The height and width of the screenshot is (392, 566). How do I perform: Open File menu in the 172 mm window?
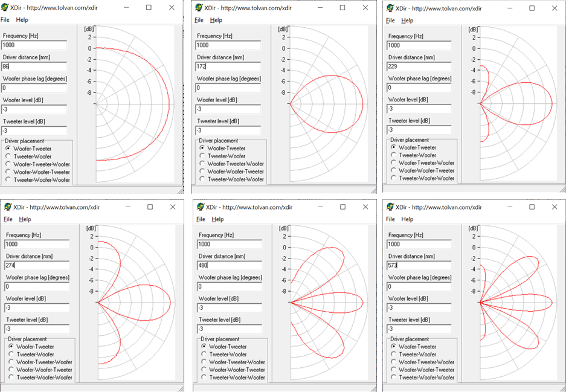(x=199, y=20)
